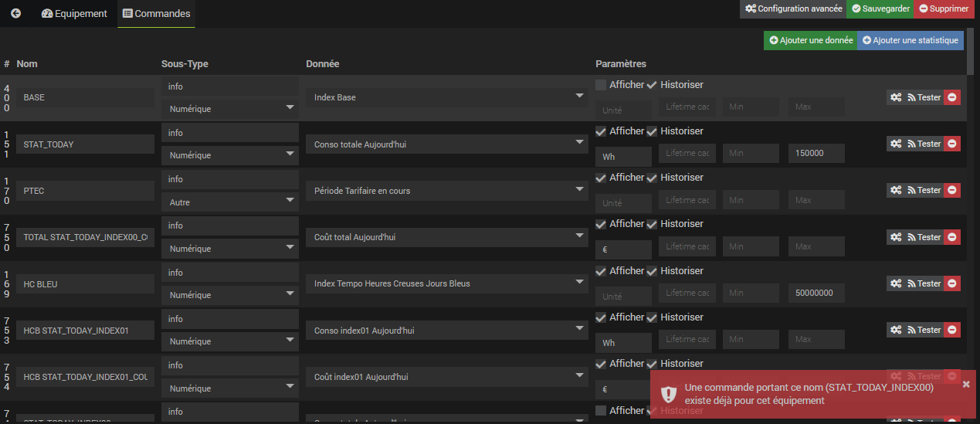Click the Max field of STAT_TODAY row

point(816,153)
